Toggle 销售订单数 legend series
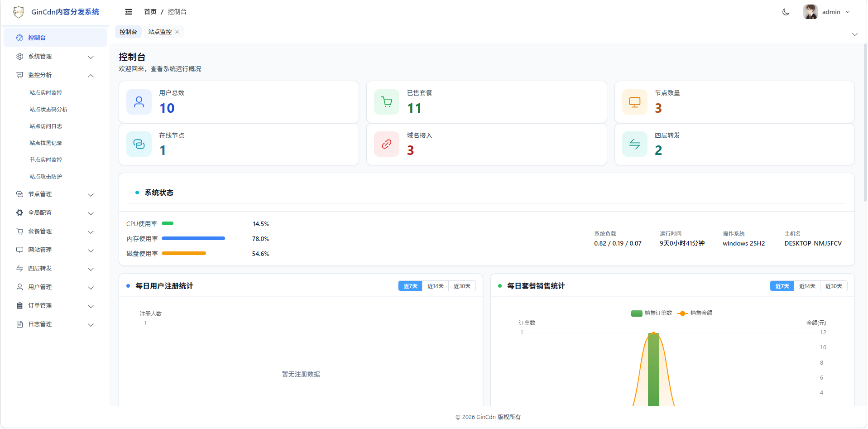The image size is (868, 429). point(652,313)
